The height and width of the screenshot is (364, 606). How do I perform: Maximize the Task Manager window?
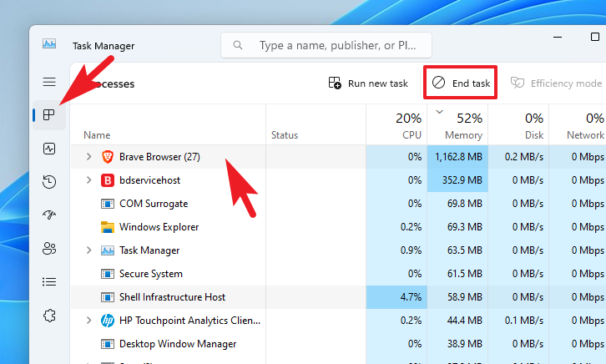pos(595,37)
